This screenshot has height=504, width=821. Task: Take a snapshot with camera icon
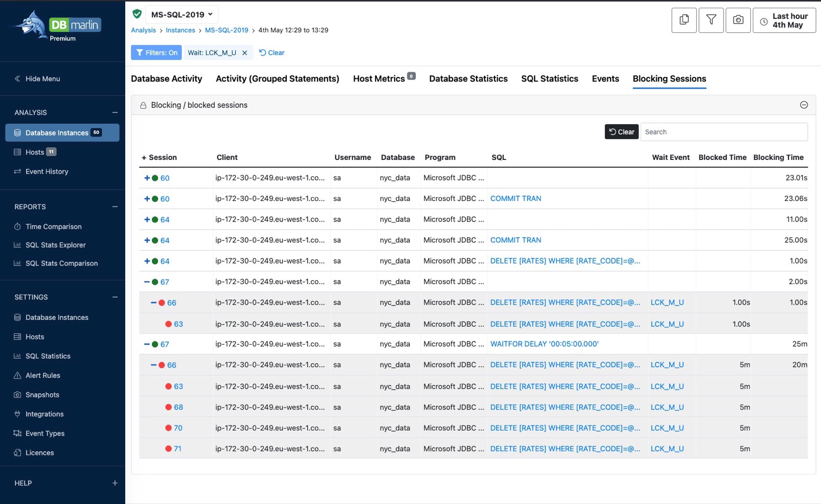point(738,21)
